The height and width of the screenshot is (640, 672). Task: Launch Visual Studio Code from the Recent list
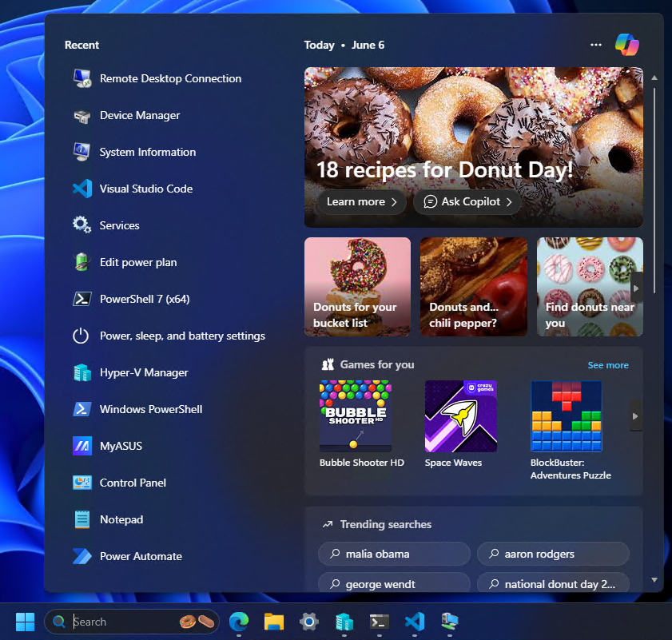pyautogui.click(x=82, y=189)
